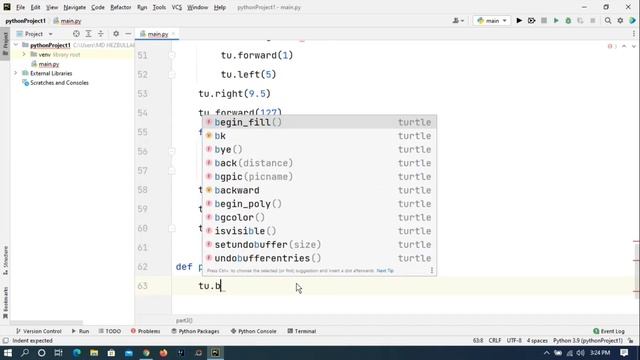Open completion popup more options menu
This screenshot has width=640, height=360.
431,270
